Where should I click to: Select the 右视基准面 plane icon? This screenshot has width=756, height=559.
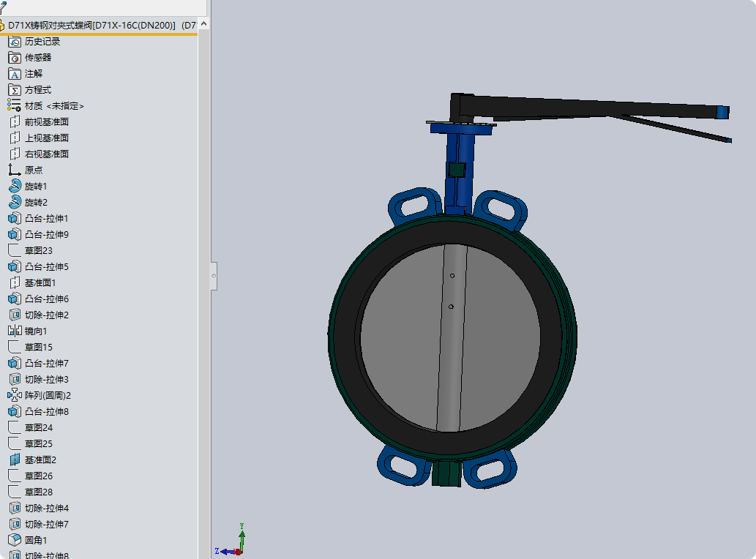click(15, 154)
